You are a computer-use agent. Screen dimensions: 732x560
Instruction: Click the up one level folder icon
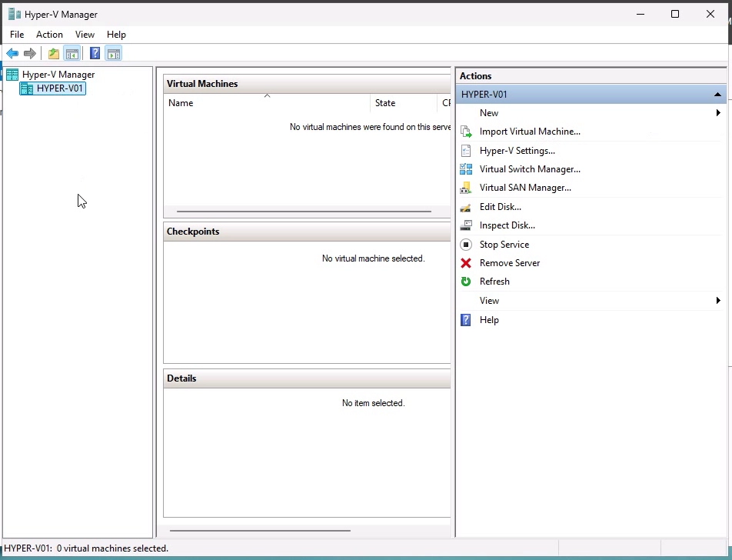coord(54,53)
